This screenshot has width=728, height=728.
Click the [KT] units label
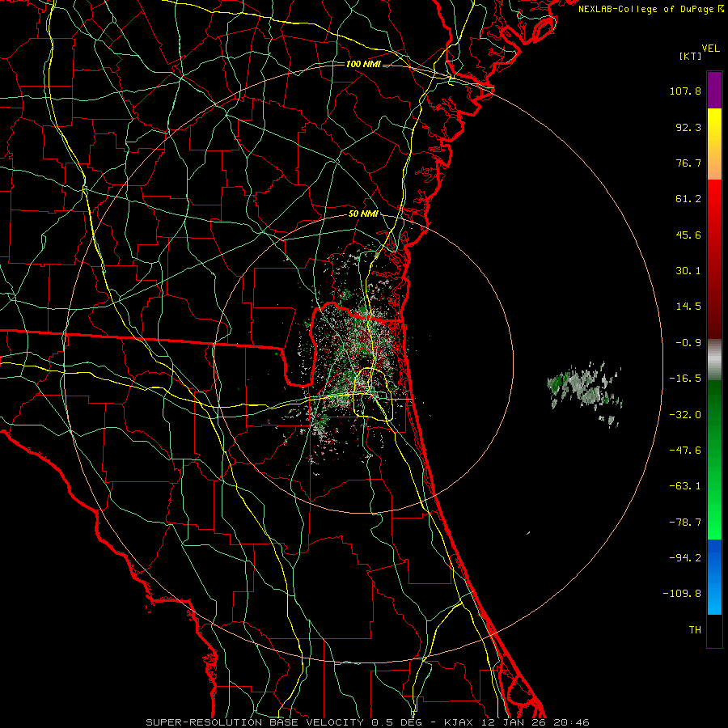691,56
